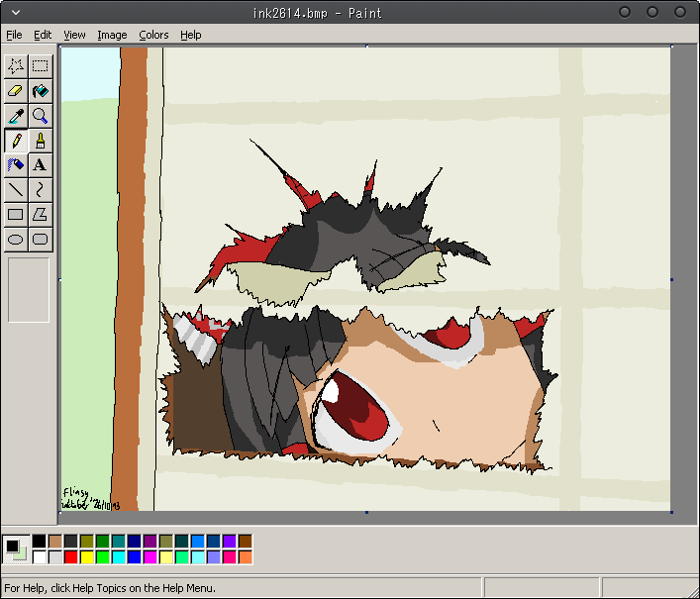Image resolution: width=700 pixels, height=599 pixels.
Task: Select the bright yellow palette swatch
Action: 86,557
